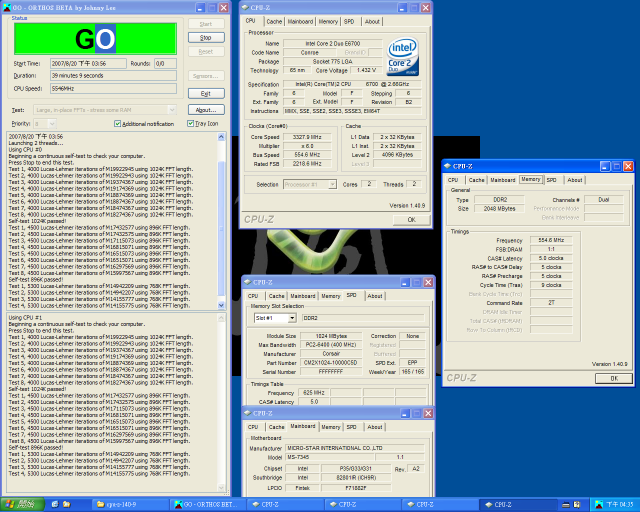Open the Memory tab in top CPU-Z window
This screenshot has height=512, width=640.
(328, 22)
